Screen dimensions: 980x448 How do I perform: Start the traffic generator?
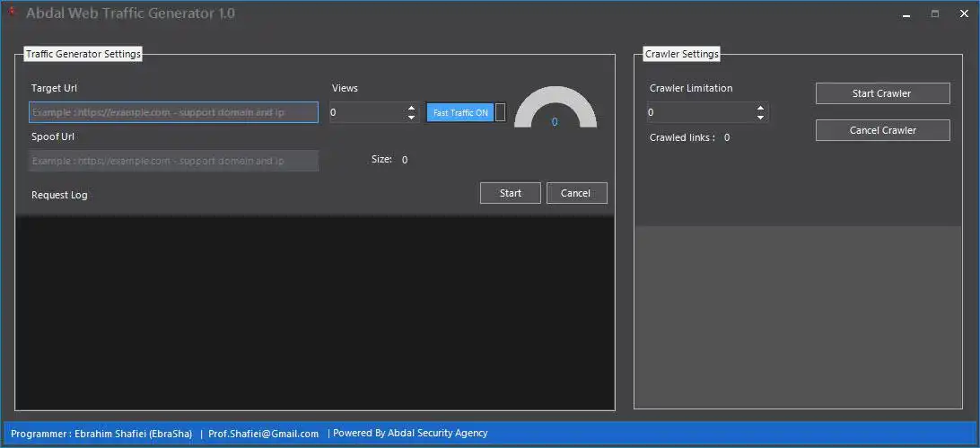[x=510, y=193]
